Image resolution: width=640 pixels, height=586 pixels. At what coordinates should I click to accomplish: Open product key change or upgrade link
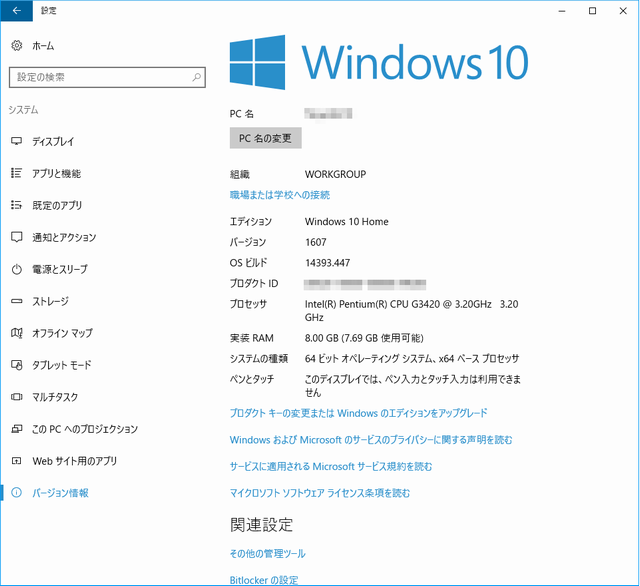358,413
